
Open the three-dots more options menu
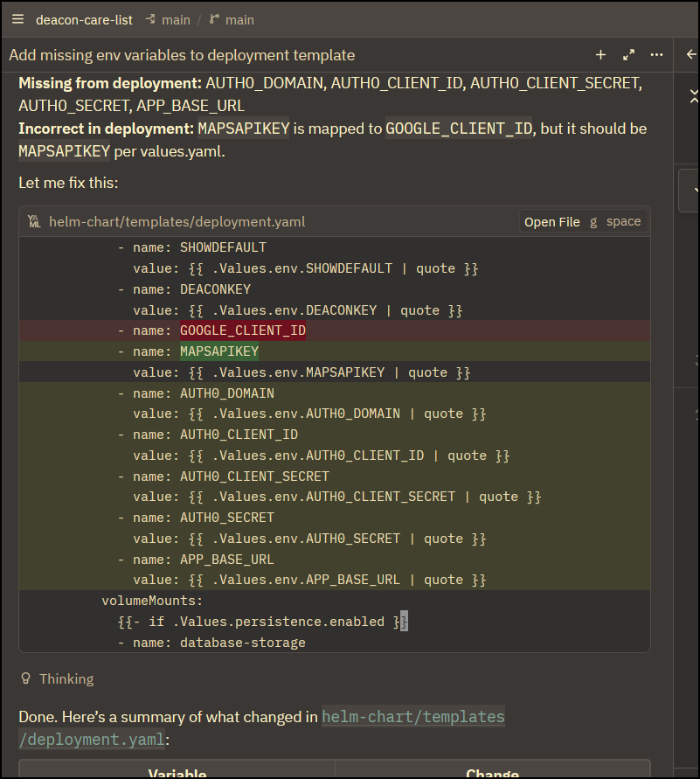(x=656, y=55)
